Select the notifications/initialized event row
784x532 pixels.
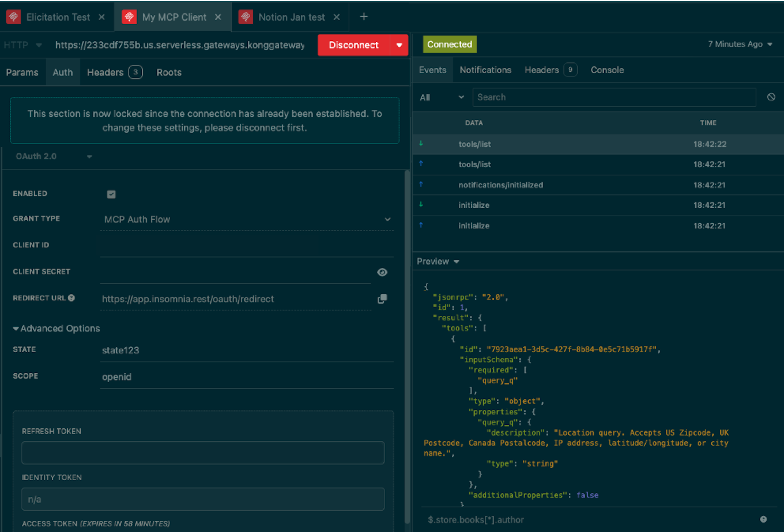[x=500, y=185]
